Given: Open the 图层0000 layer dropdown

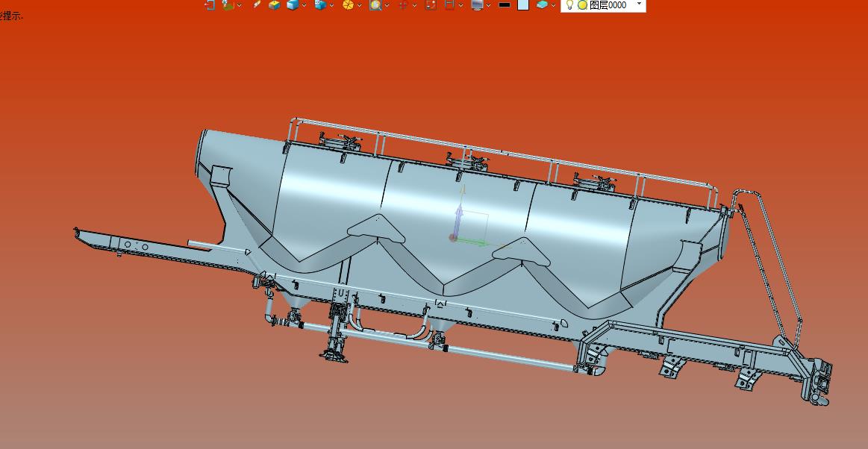Looking at the screenshot, I should coord(640,4).
